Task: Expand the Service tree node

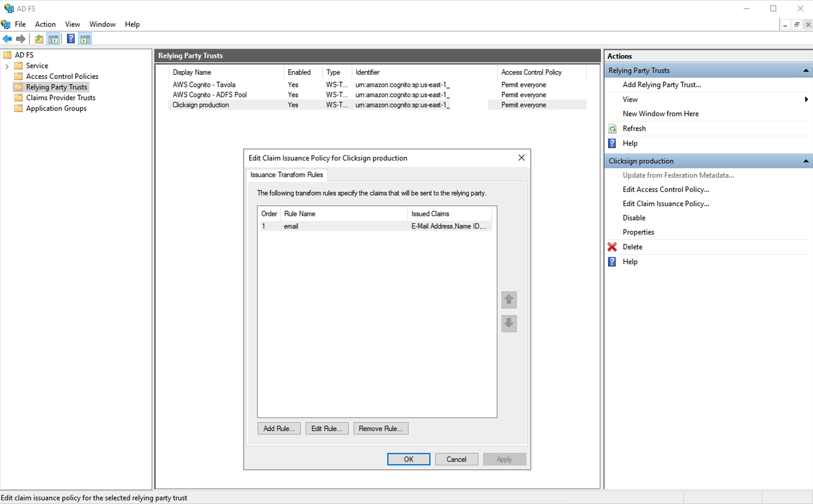Action: coord(7,66)
